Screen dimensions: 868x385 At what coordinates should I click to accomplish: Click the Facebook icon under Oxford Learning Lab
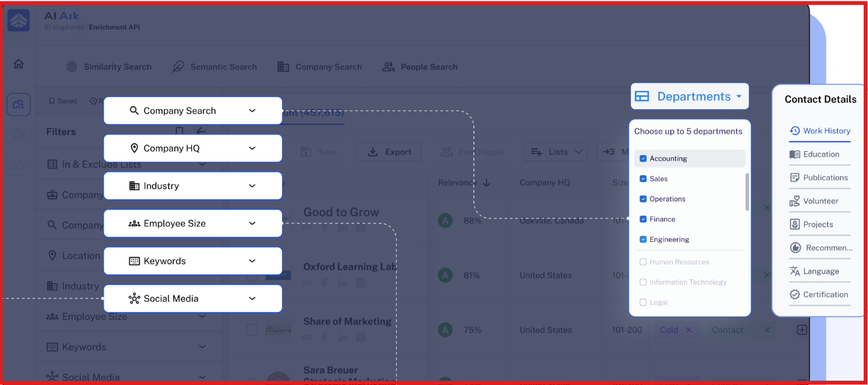[325, 282]
